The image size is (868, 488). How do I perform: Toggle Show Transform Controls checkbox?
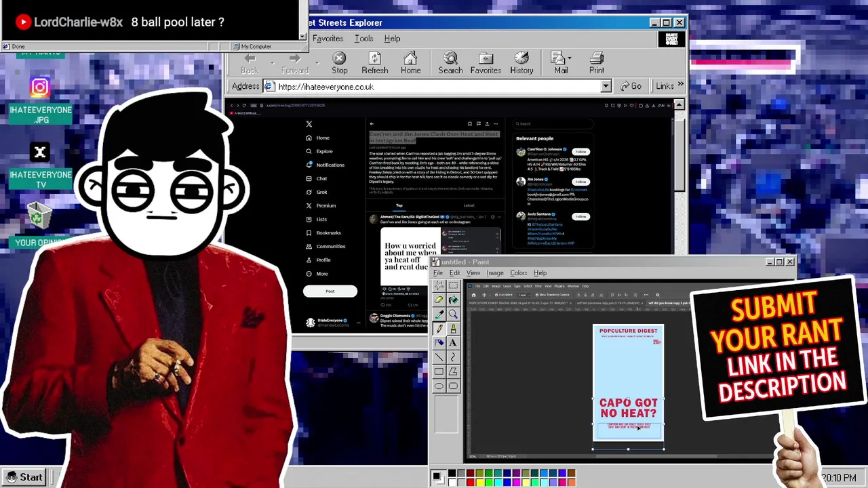pyautogui.click(x=538, y=295)
